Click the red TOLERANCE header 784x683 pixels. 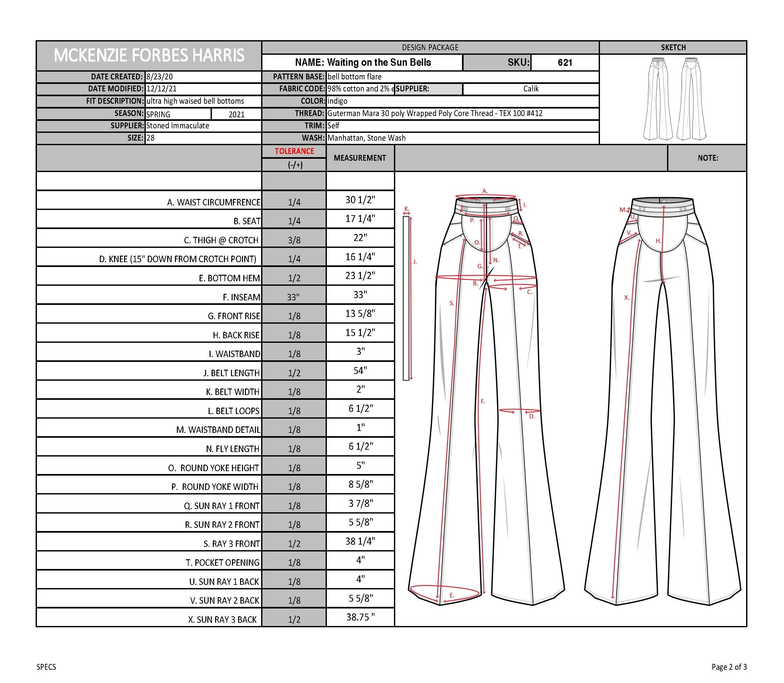click(x=294, y=151)
